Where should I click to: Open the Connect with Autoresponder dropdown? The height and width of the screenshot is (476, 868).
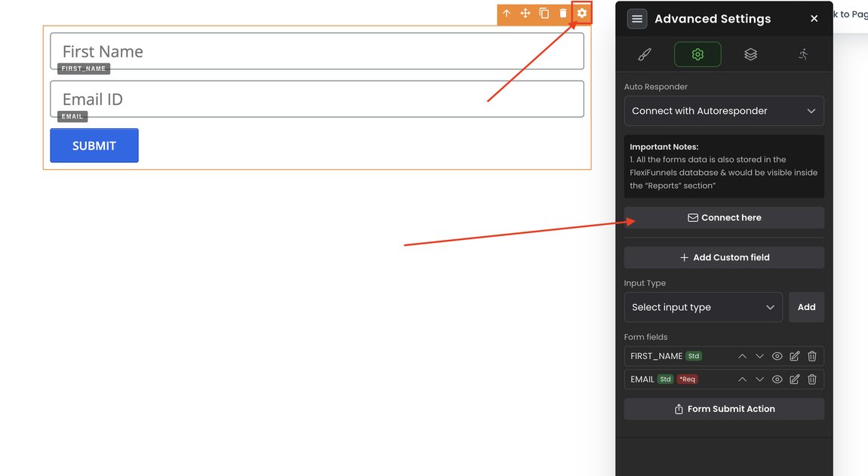point(724,111)
